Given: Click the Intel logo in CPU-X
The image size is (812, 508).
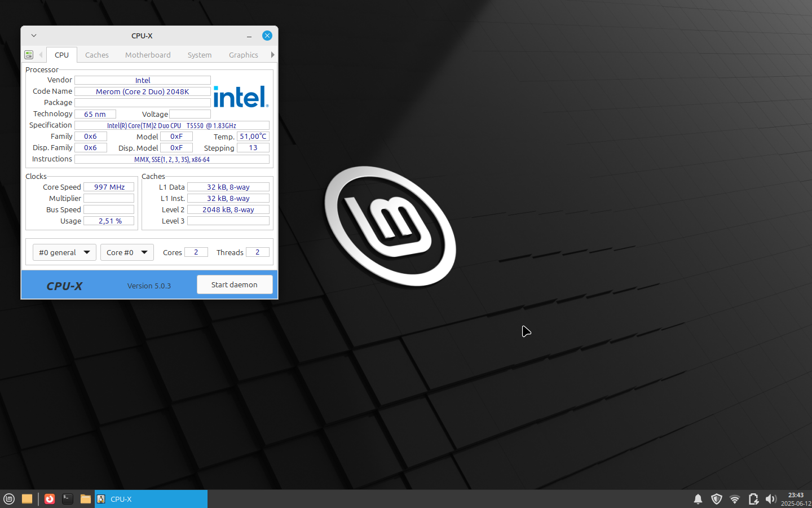Looking at the screenshot, I should [241, 97].
